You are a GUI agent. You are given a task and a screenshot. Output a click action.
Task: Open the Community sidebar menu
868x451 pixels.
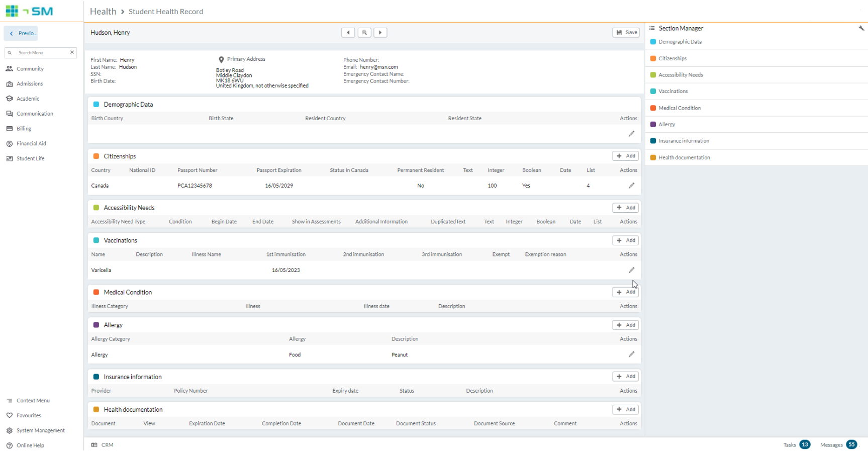(25, 69)
